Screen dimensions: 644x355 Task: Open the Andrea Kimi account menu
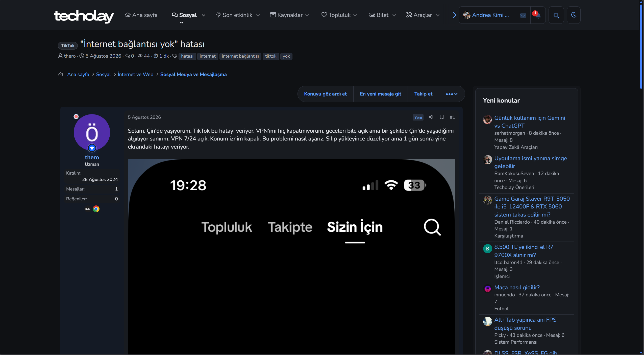(487, 15)
